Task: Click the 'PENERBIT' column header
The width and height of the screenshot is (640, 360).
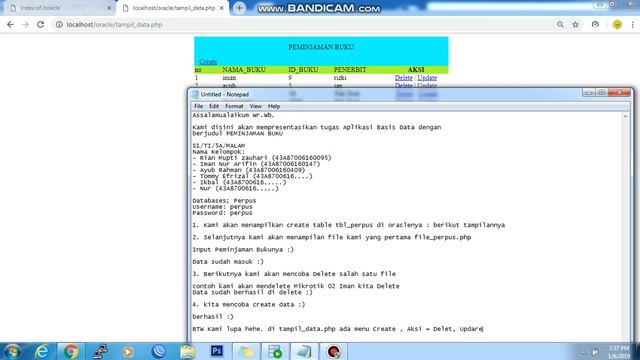Action: [x=350, y=70]
